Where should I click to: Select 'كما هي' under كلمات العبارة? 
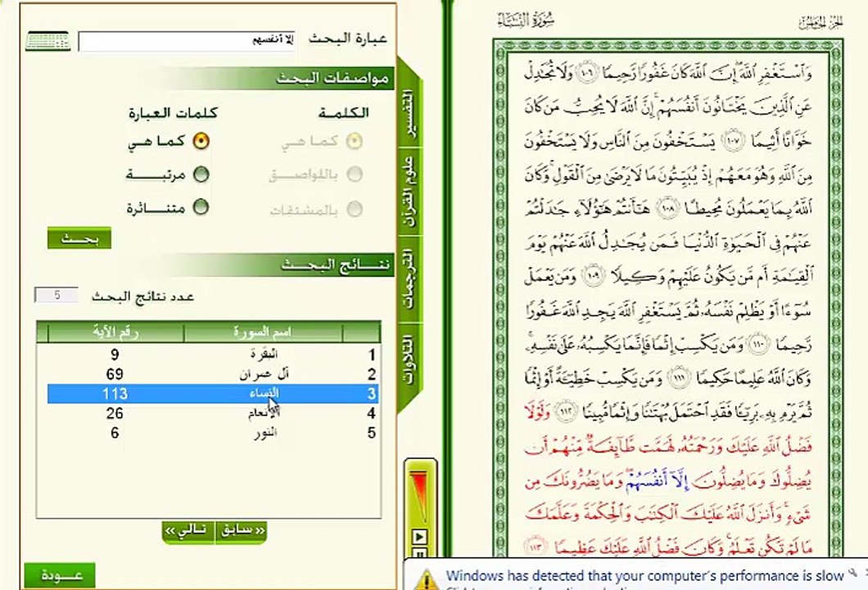coord(201,141)
